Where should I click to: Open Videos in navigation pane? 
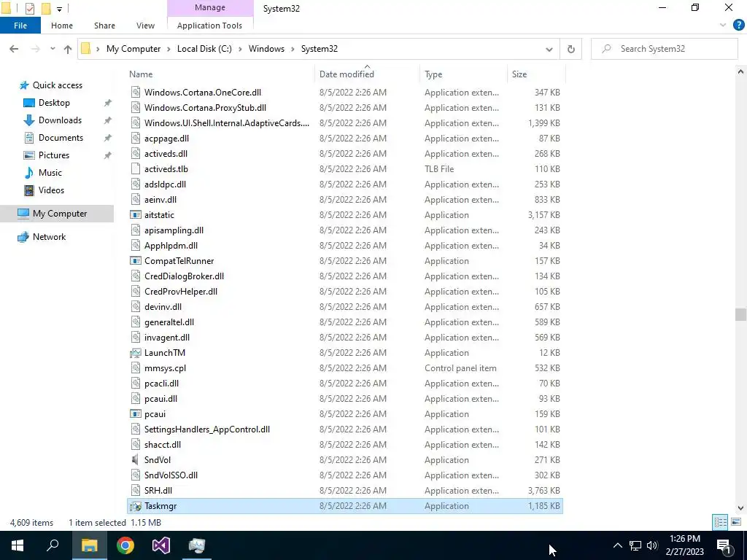[52, 190]
